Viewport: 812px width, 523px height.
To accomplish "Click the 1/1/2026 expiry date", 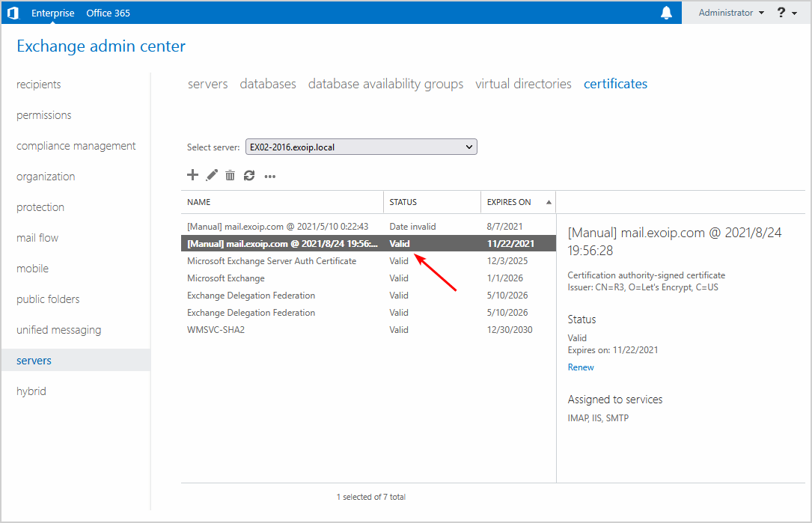I will pyautogui.click(x=505, y=278).
